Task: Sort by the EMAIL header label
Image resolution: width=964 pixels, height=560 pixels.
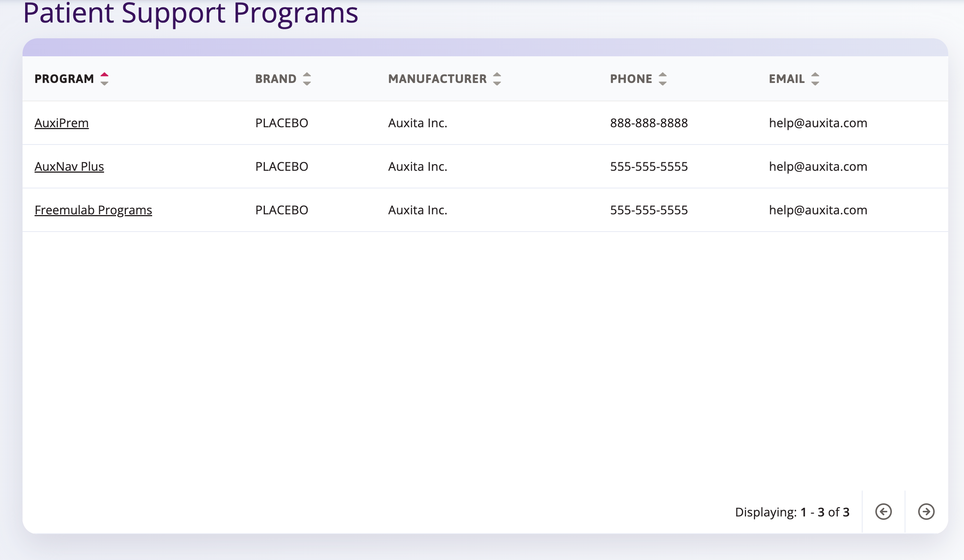Action: pos(787,79)
